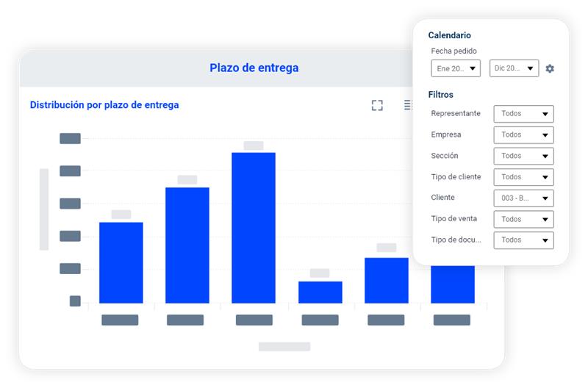
Task: Expand the Empresa filter dropdown
Action: click(x=523, y=135)
